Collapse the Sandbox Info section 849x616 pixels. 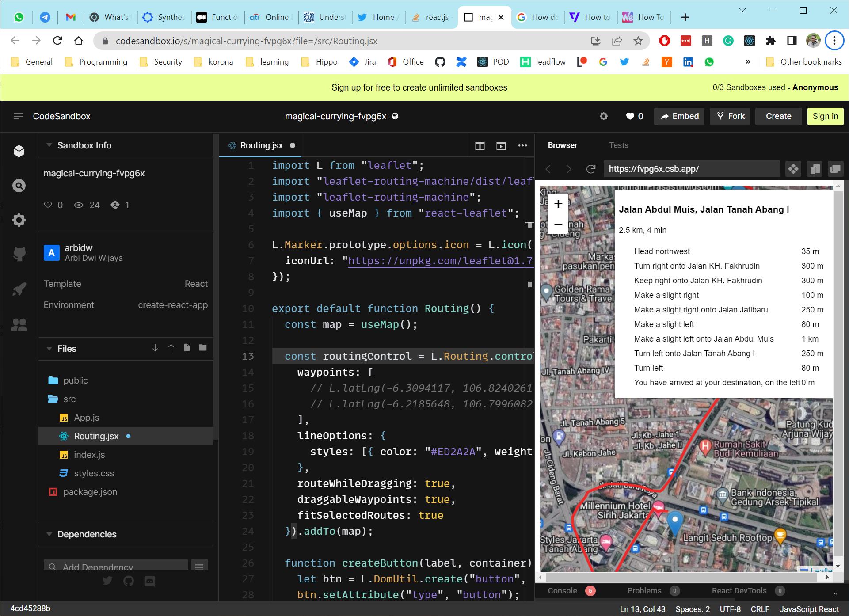pyautogui.click(x=49, y=145)
